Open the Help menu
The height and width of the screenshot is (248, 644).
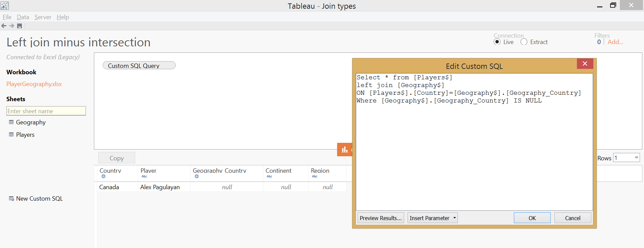point(63,17)
